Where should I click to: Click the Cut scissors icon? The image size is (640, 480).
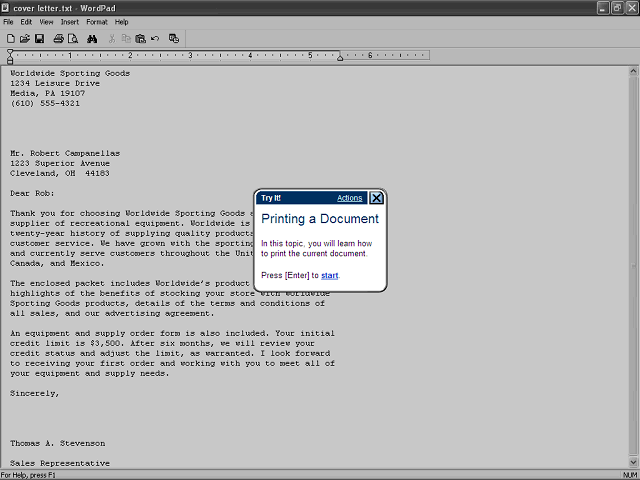tap(112, 39)
